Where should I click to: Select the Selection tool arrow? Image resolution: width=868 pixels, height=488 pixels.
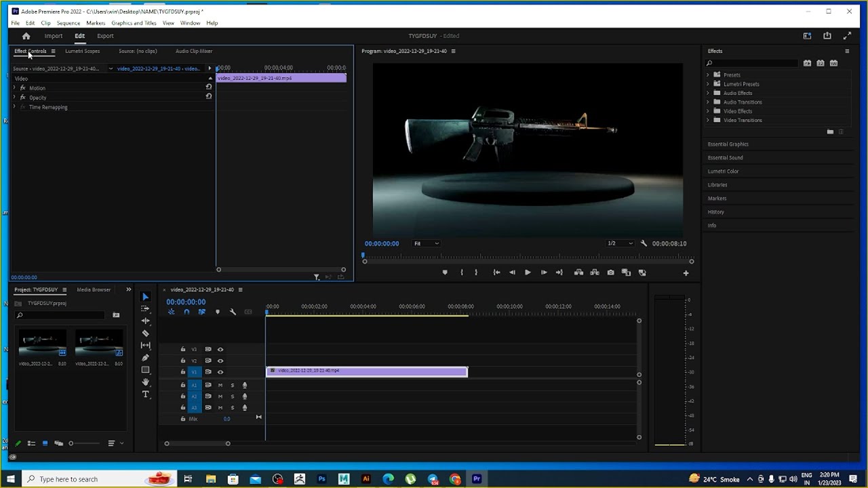tap(145, 297)
